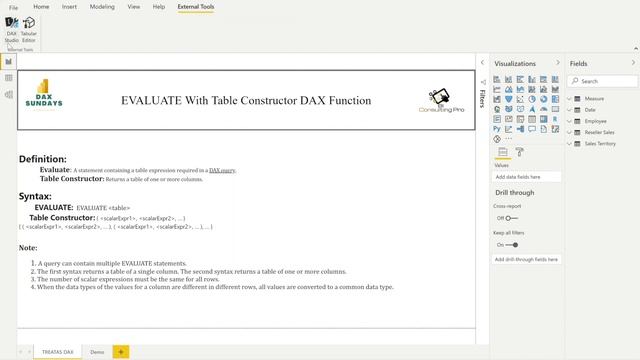This screenshot has height=360, width=640.
Task: Select the Line chart visual
Action: click(497, 89)
